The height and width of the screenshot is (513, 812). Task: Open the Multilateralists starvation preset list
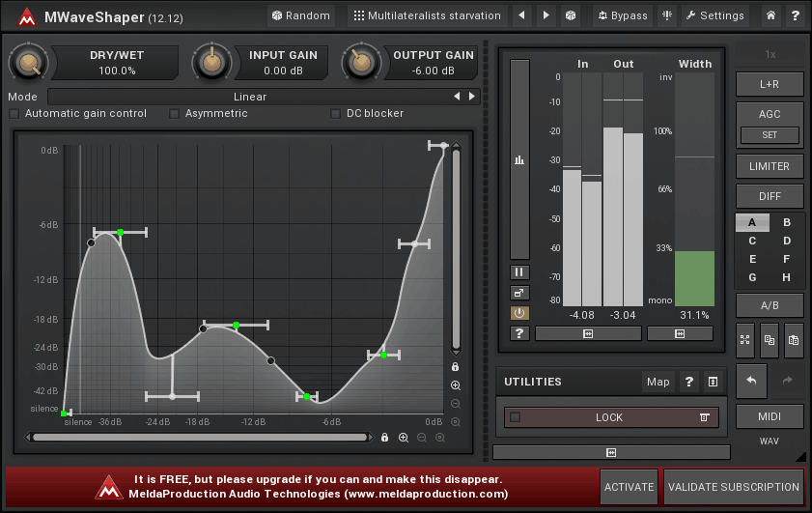[427, 15]
